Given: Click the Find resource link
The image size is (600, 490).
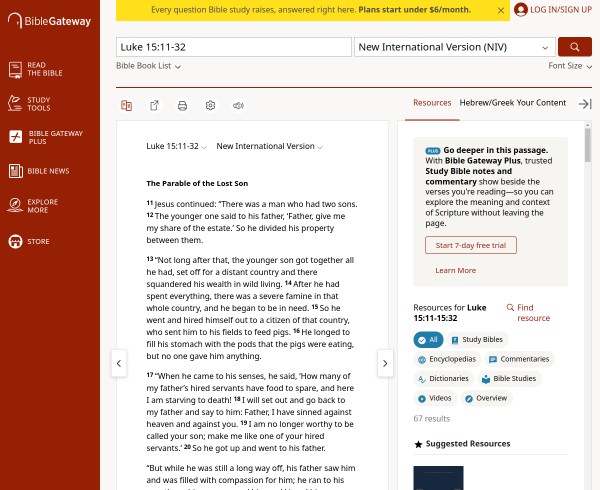Looking at the screenshot, I should 533,313.
